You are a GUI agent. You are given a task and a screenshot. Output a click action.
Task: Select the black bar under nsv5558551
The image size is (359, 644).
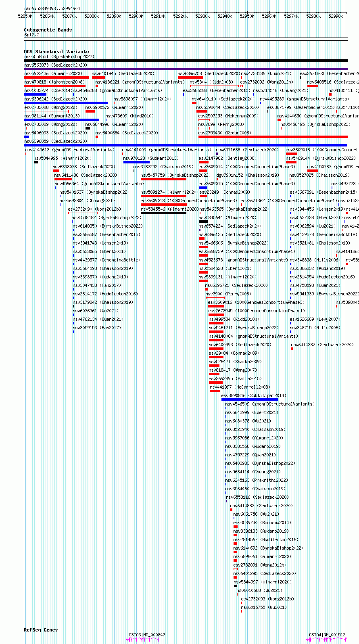[186, 61]
